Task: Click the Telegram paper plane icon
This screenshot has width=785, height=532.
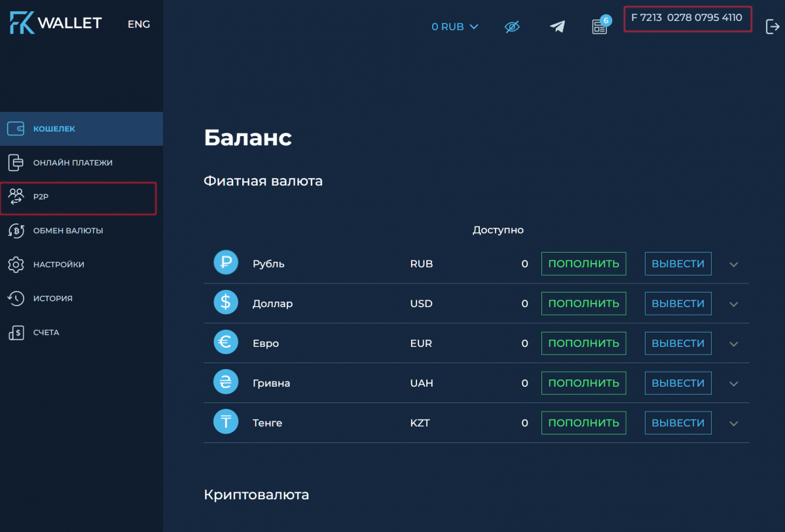Action: point(557,27)
